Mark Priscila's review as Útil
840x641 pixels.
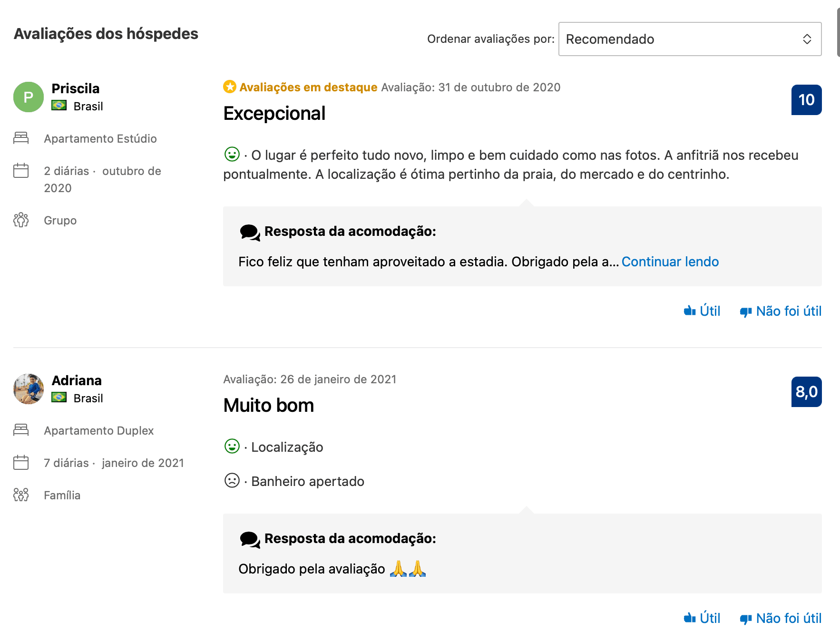pos(702,311)
